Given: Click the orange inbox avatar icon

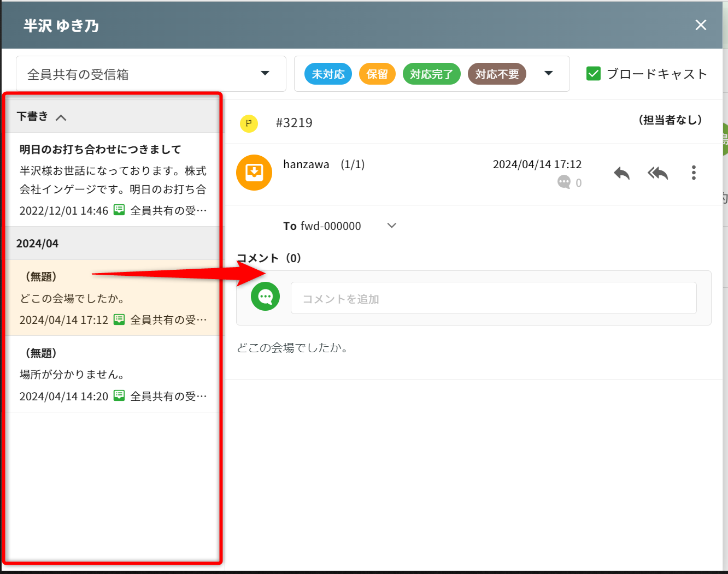Looking at the screenshot, I should pos(254,173).
